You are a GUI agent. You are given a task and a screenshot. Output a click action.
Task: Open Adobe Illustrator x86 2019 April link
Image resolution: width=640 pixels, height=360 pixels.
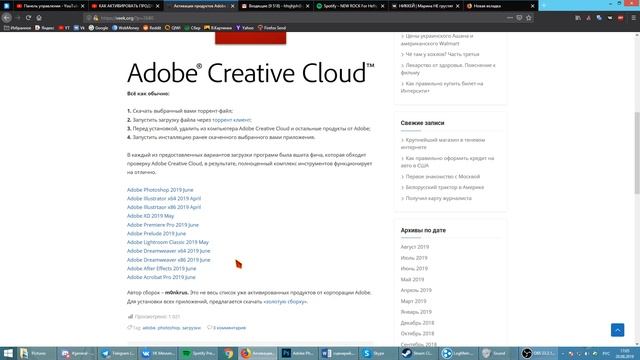pyautogui.click(x=164, y=207)
